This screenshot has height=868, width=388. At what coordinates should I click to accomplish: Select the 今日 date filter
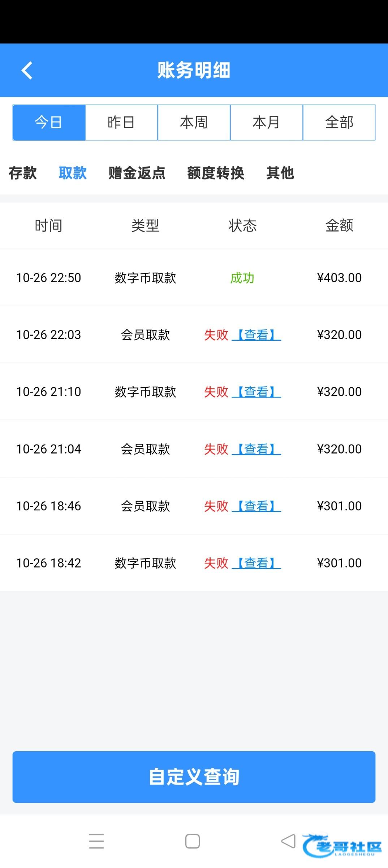click(x=49, y=123)
